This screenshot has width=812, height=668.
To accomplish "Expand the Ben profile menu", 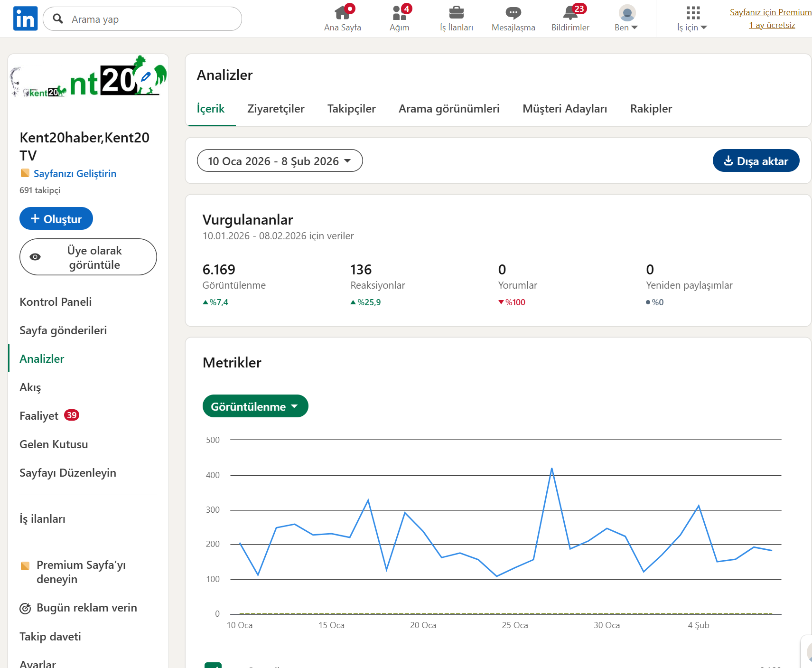I will click(x=626, y=19).
